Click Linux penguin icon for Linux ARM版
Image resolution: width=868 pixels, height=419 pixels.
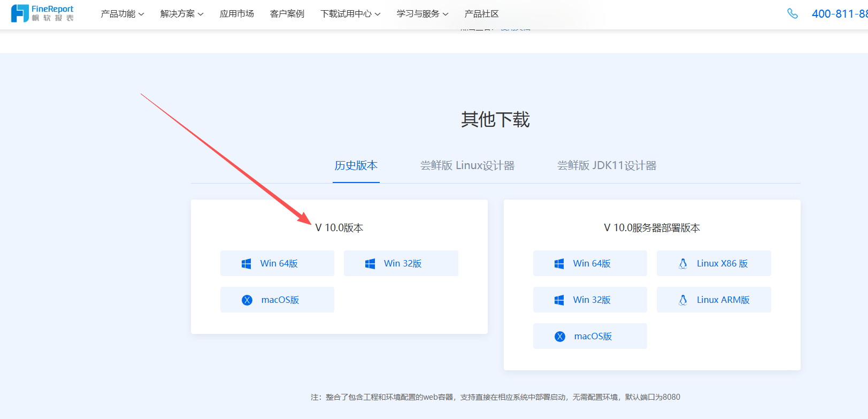(x=682, y=300)
